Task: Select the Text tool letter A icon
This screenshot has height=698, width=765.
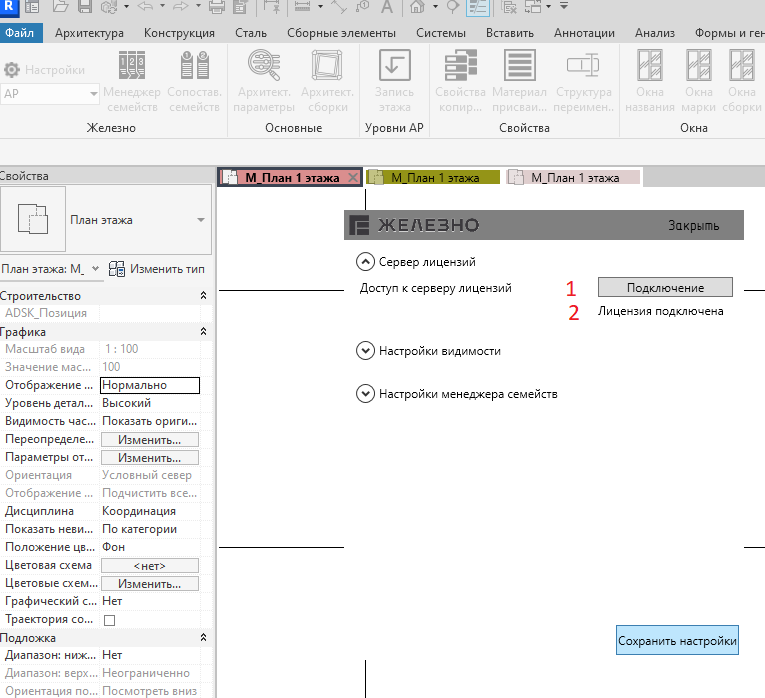Action: coord(387,6)
